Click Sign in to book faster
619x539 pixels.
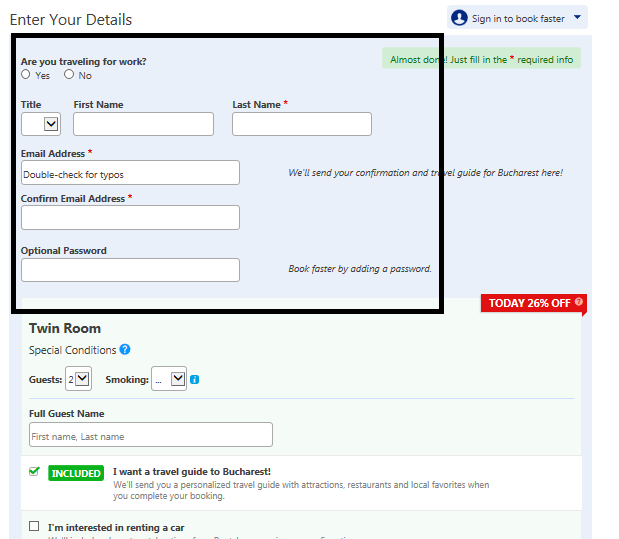coord(518,18)
